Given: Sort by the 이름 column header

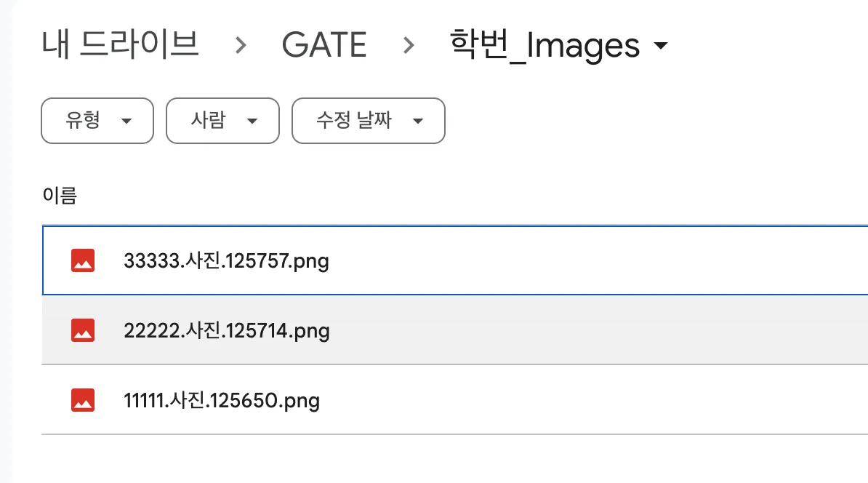Looking at the screenshot, I should click(x=60, y=196).
